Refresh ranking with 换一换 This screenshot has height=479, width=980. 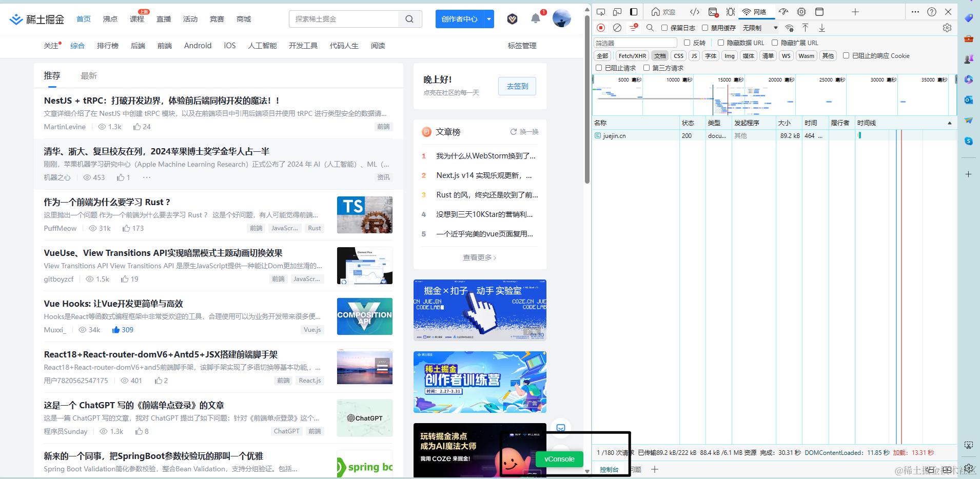click(x=524, y=132)
